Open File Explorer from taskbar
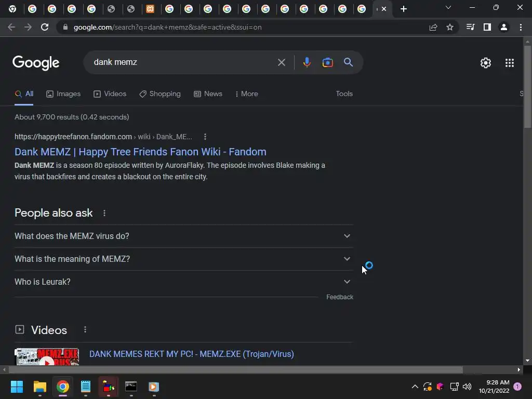Image resolution: width=532 pixels, height=399 pixels. 39,387
